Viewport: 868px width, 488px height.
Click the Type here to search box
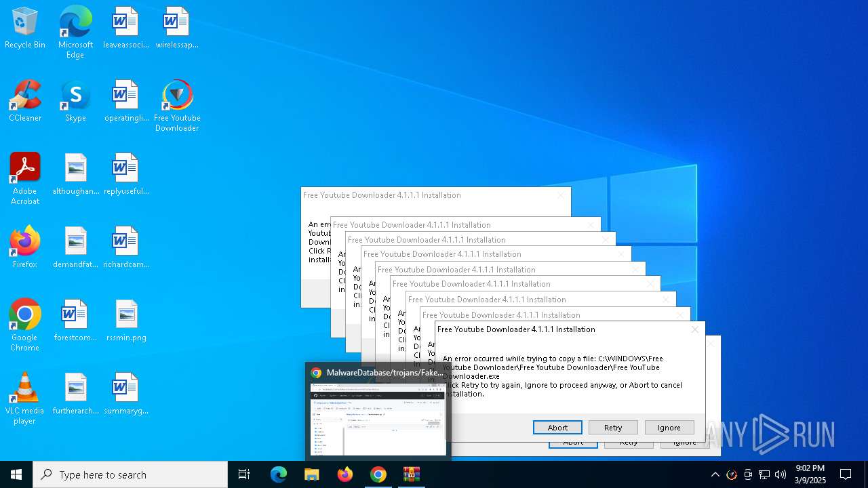(130, 474)
